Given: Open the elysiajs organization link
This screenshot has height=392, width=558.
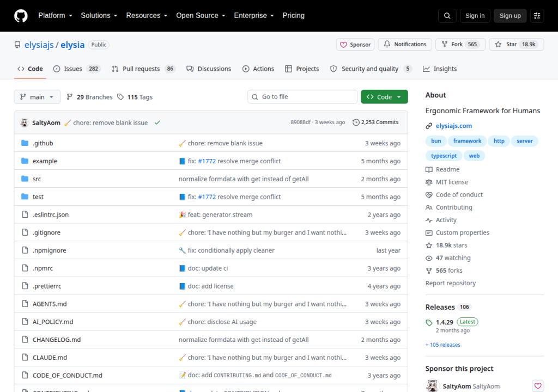Looking at the screenshot, I should click(39, 45).
